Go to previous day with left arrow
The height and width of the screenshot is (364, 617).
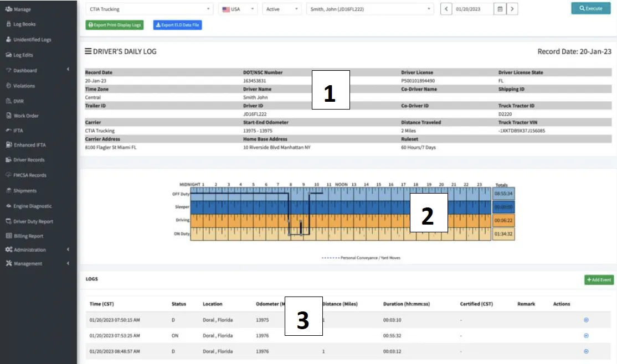[x=446, y=9]
